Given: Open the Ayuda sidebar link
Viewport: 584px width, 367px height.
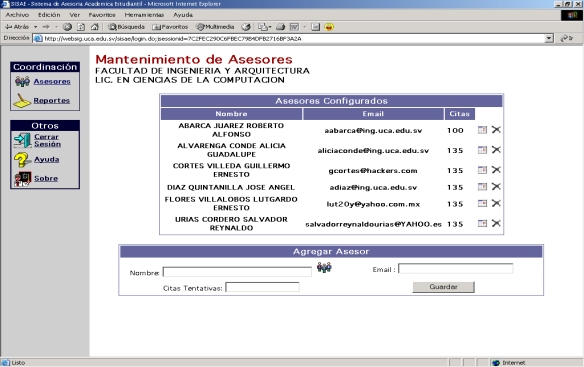Looking at the screenshot, I should click(x=47, y=159).
